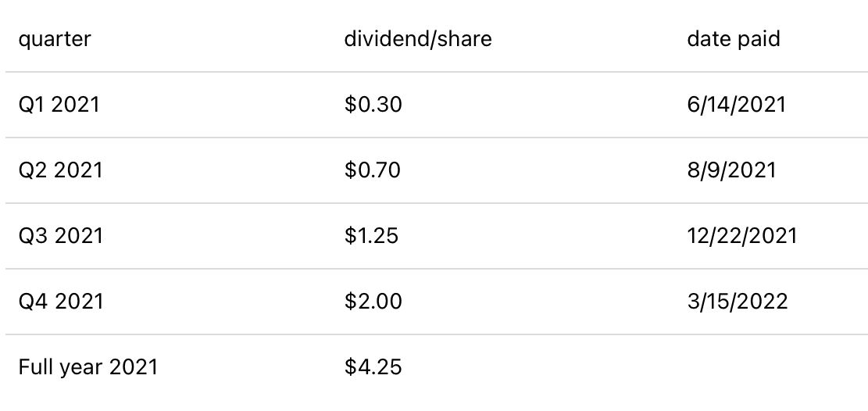868x411 pixels.
Task: Click the 6/14/2021 date cell
Action: tap(736, 105)
